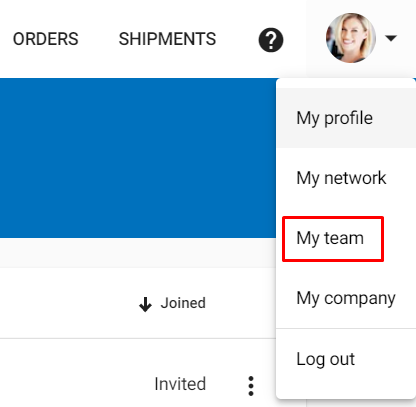
Task: Switch to the SHIPMENTS tab
Action: (167, 39)
